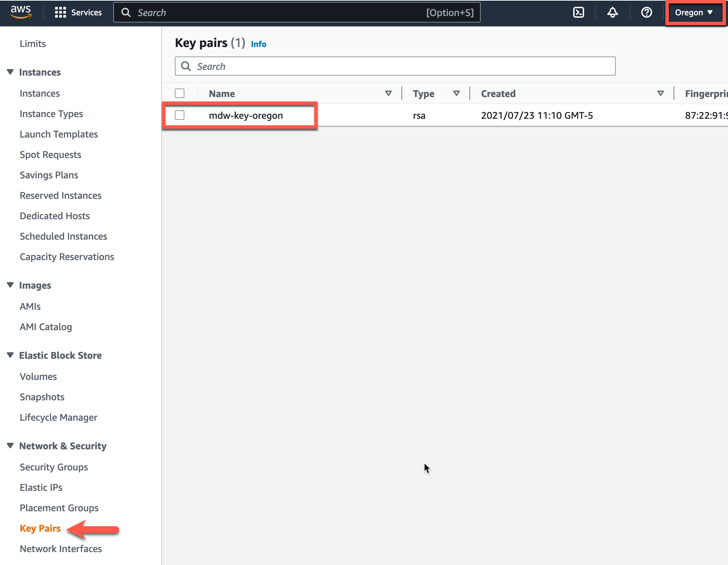The width and height of the screenshot is (728, 565).
Task: Open the CloudShell terminal icon
Action: (578, 13)
